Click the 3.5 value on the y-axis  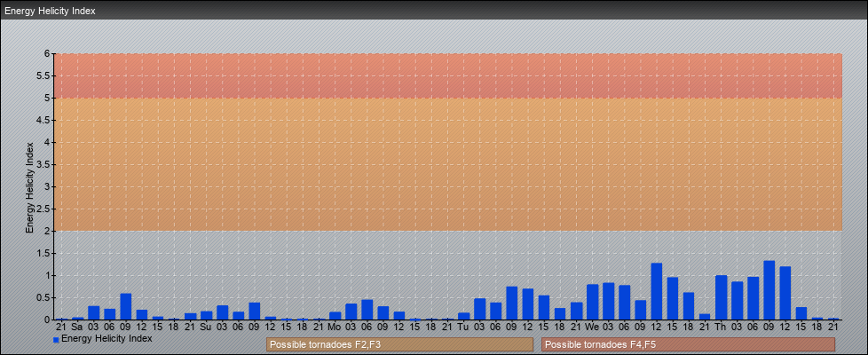click(x=44, y=164)
